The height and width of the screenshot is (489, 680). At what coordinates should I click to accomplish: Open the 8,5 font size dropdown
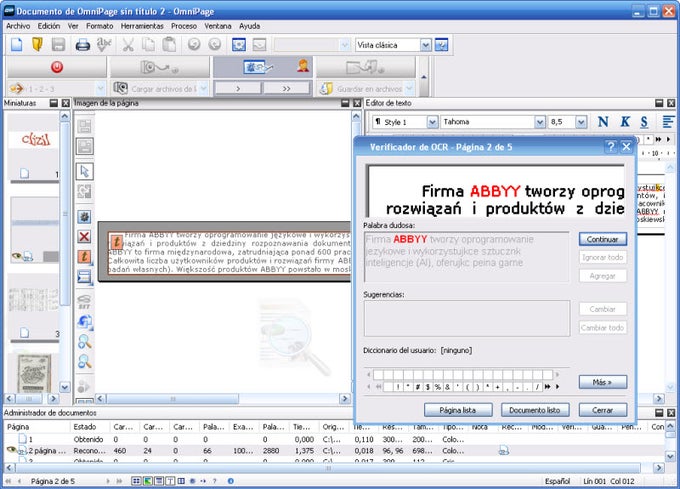581,122
